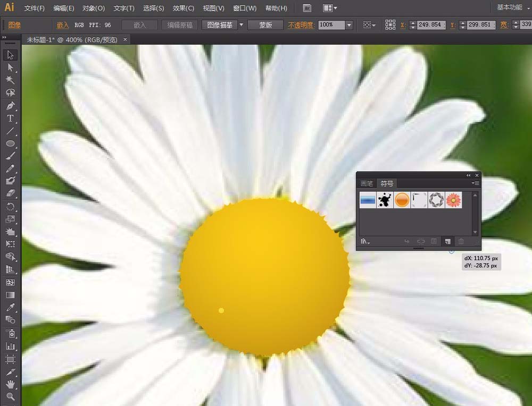This screenshot has height=406, width=532.
Task: Click the X position field 249.854
Action: pos(431,25)
